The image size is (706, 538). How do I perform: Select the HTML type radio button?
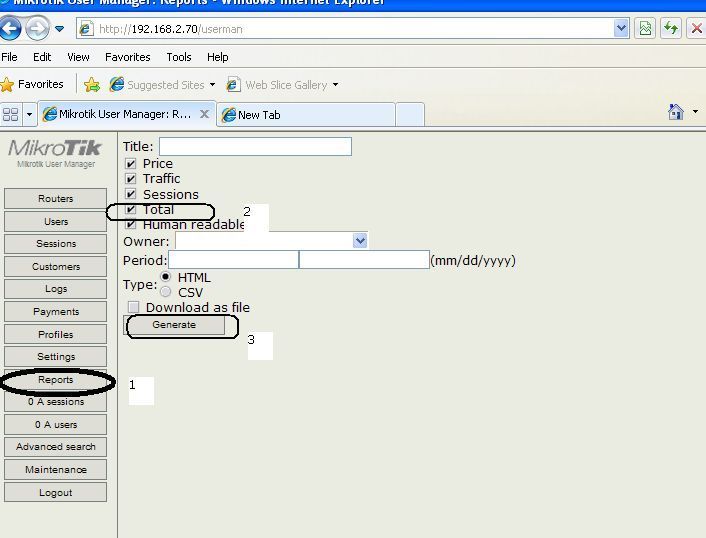click(165, 276)
